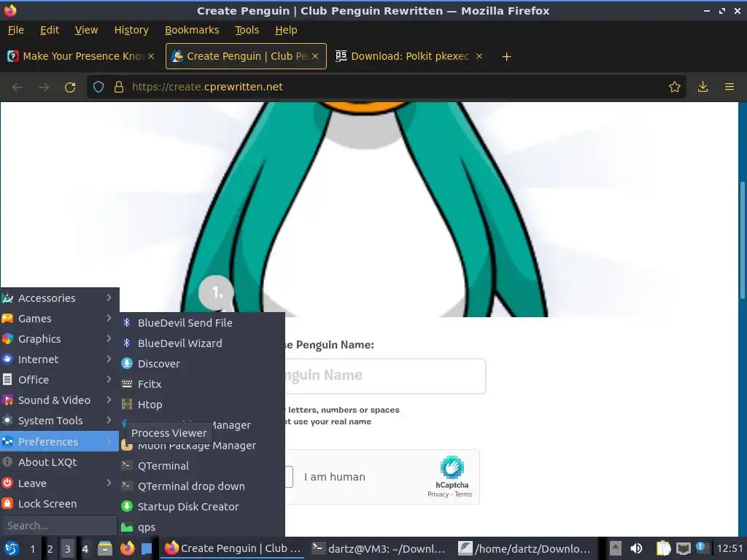Launch Startup Disk Creator

[x=202, y=507]
